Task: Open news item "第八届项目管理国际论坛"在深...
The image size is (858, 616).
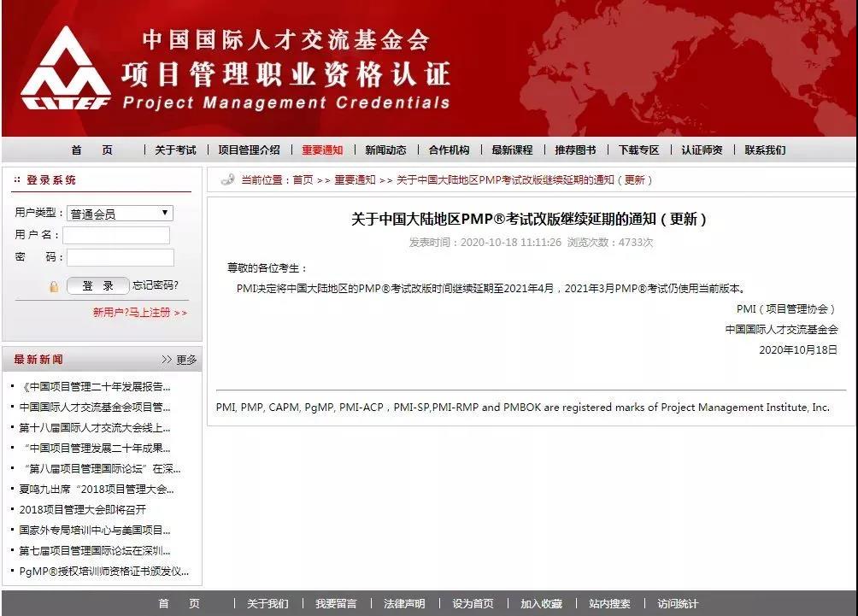Action: pos(102,469)
